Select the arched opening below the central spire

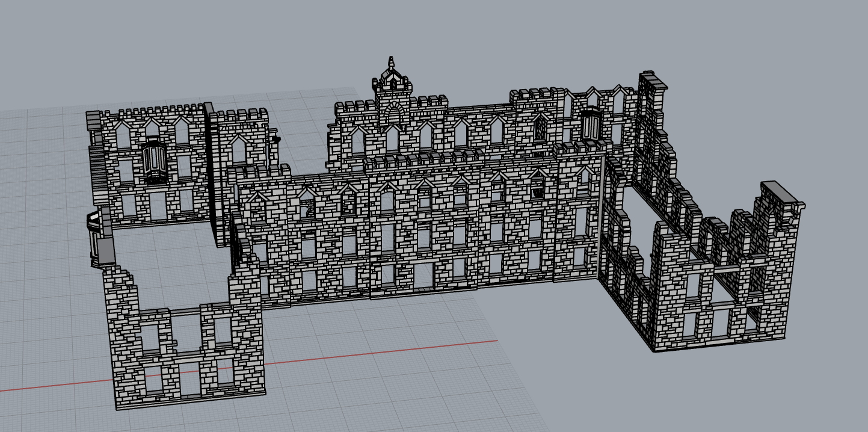(393, 114)
